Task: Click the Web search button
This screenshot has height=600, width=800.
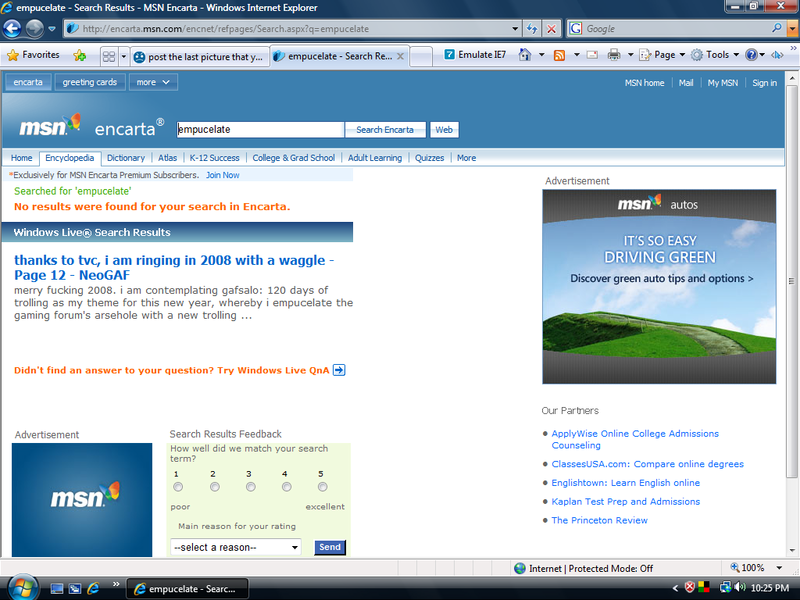Action: pyautogui.click(x=444, y=130)
